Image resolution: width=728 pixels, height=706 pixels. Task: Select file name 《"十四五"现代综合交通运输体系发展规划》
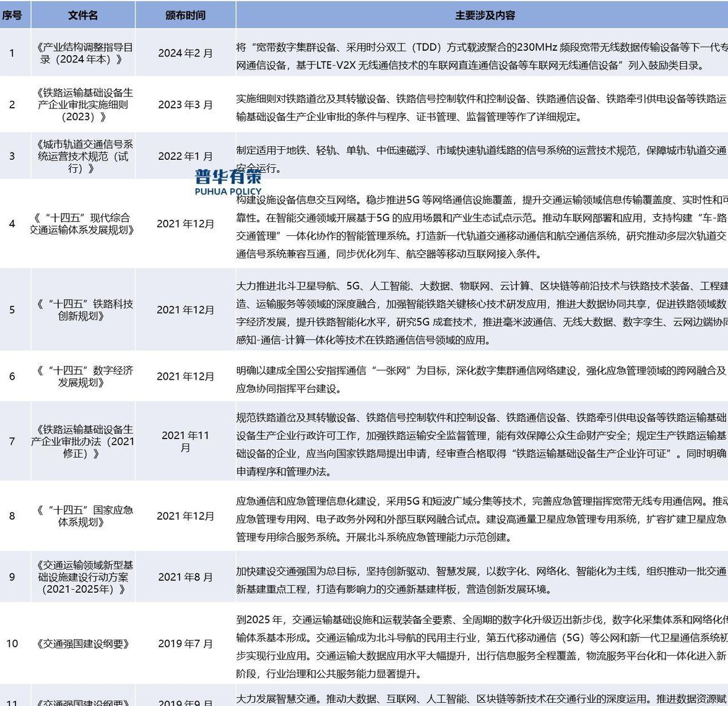click(x=83, y=224)
